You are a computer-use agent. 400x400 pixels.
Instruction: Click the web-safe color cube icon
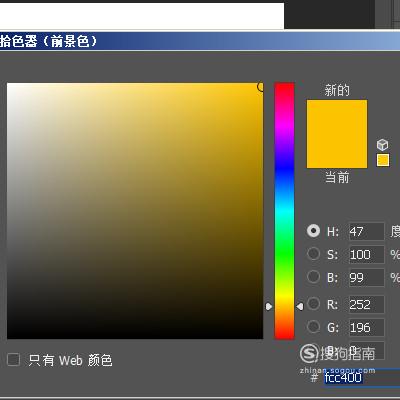pyautogui.click(x=382, y=145)
